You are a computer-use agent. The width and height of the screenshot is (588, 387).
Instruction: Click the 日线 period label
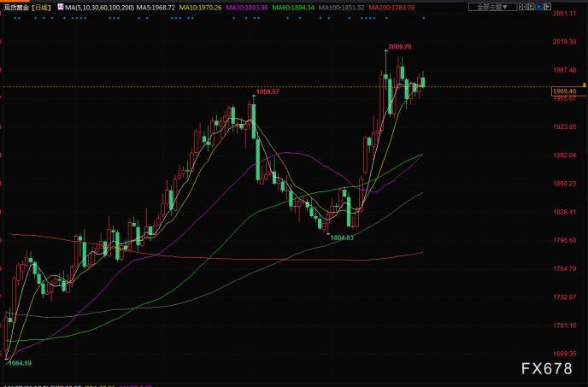tap(42, 6)
